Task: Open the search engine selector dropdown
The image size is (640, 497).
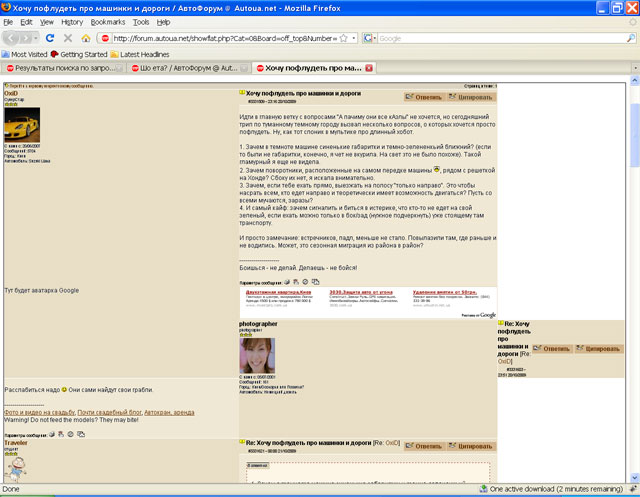Action: [x=369, y=38]
